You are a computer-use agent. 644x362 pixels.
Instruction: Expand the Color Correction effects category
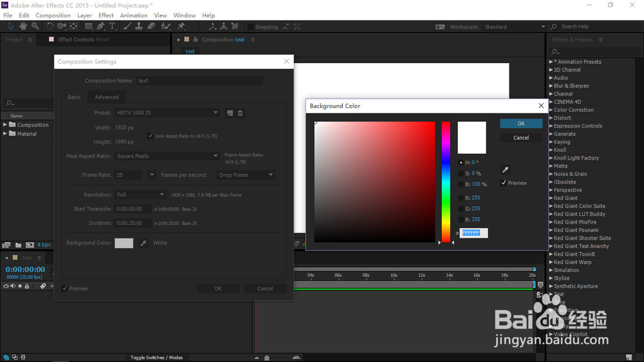click(x=551, y=110)
